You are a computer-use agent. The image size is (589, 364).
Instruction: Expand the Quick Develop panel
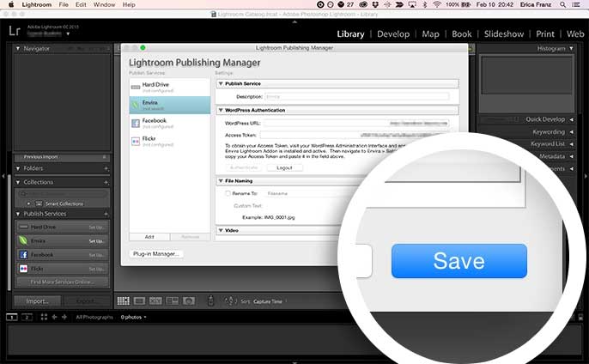point(571,119)
